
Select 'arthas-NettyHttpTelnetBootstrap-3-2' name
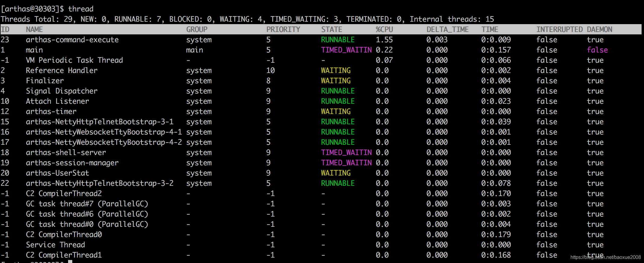click(100, 183)
